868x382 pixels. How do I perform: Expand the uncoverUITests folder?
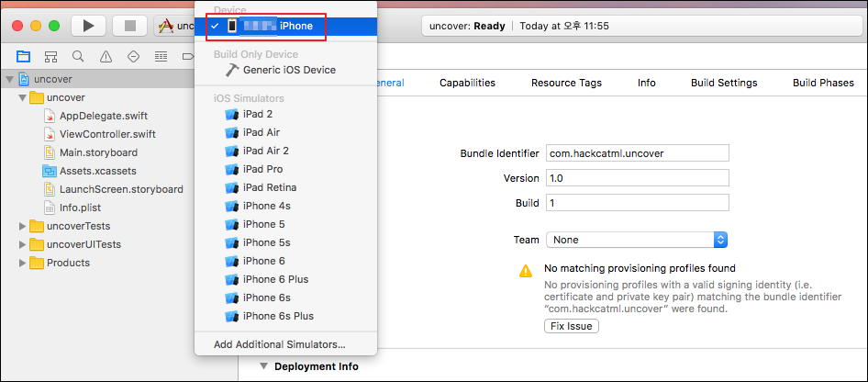[22, 244]
